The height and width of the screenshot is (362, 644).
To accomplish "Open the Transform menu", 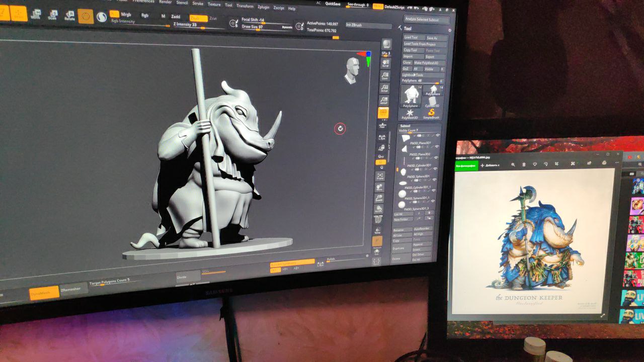I will point(245,6).
